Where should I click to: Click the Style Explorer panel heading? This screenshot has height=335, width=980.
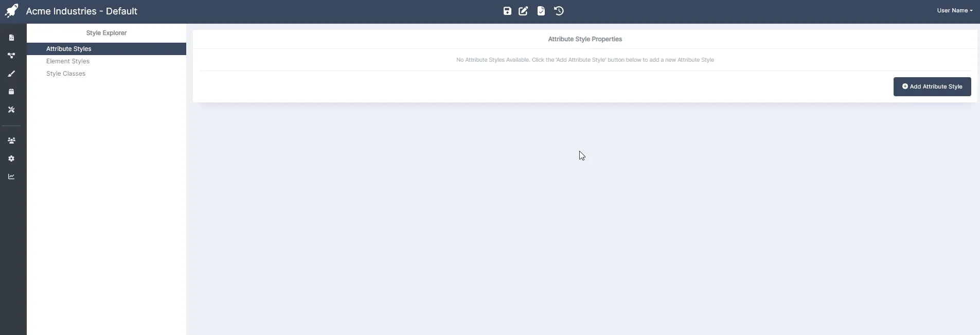coord(106,33)
